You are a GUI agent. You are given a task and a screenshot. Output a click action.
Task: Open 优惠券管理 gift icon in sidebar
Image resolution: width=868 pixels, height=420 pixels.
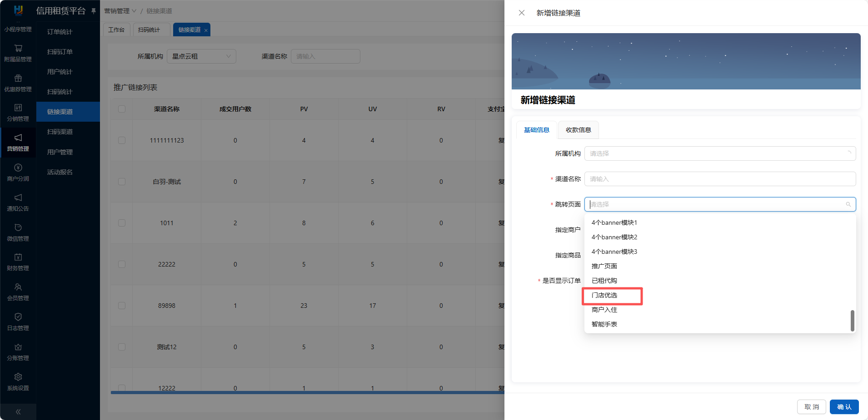[18, 79]
